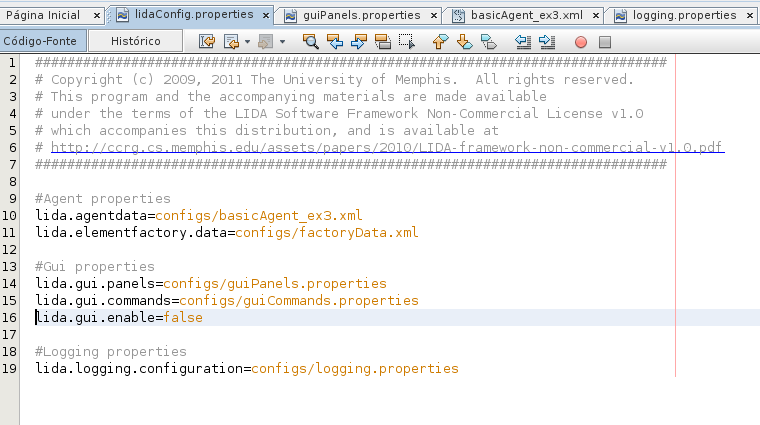Shift the line left
Viewport: 760px width, 425px height.
point(522,41)
